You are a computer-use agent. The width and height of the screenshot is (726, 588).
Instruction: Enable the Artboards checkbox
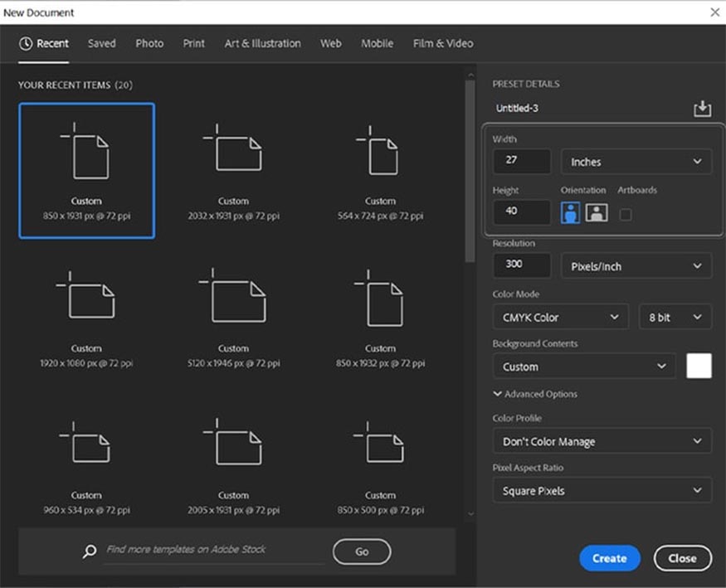pos(625,214)
